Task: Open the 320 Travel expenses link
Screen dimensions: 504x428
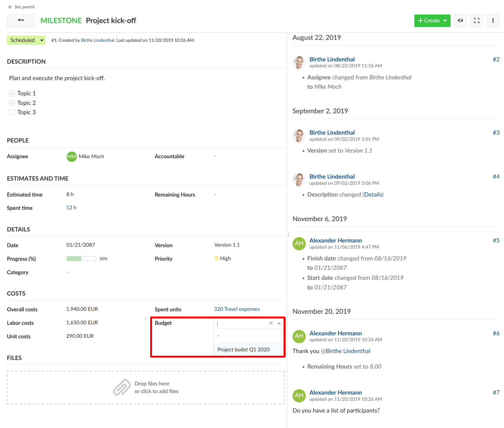Action: [237, 309]
